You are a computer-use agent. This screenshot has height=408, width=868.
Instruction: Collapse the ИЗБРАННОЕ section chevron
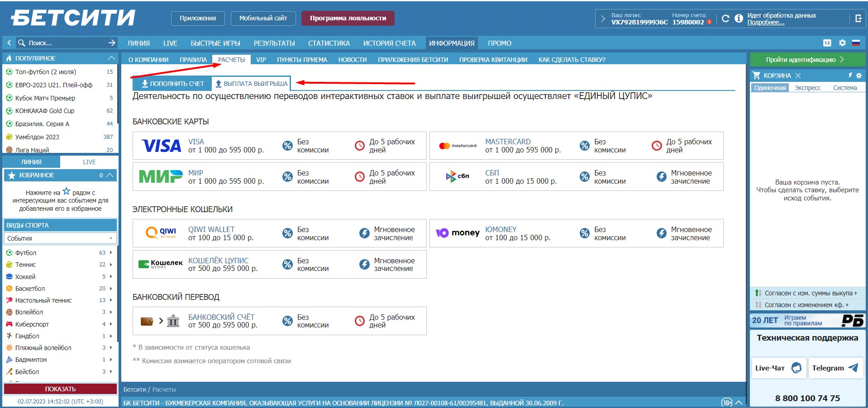point(110,175)
